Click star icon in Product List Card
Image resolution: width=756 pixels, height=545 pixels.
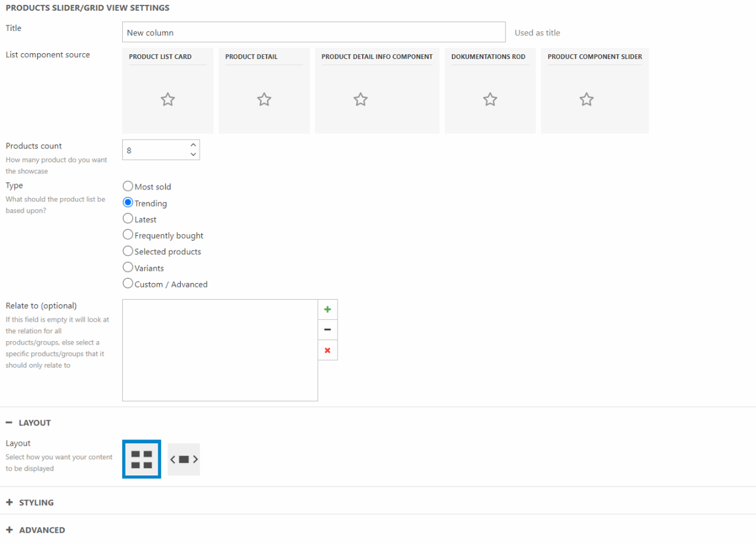click(x=168, y=99)
